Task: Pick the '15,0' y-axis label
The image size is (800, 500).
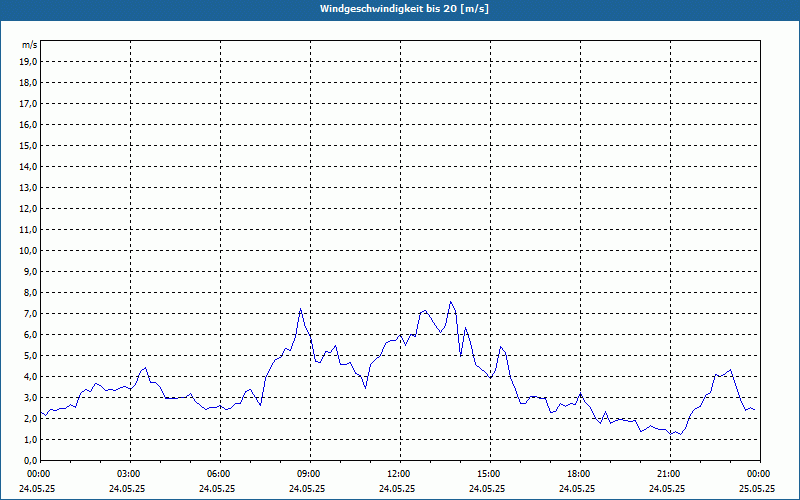Action: click(x=28, y=145)
